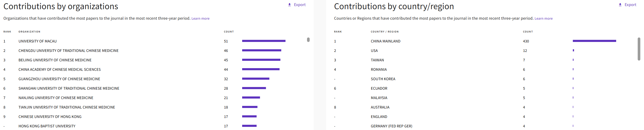This screenshot has width=644, height=130.
Task: Click the organizations Export download icon
Action: tap(289, 5)
